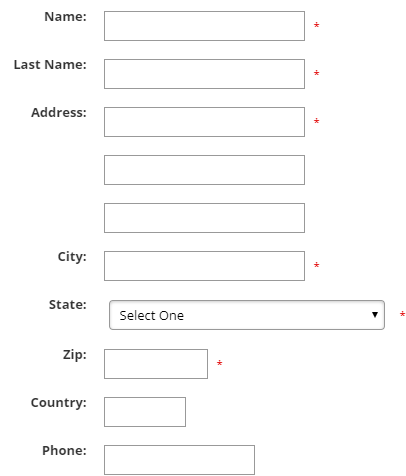Select the Country input box
The height and width of the screenshot is (476, 406).
[x=145, y=412]
